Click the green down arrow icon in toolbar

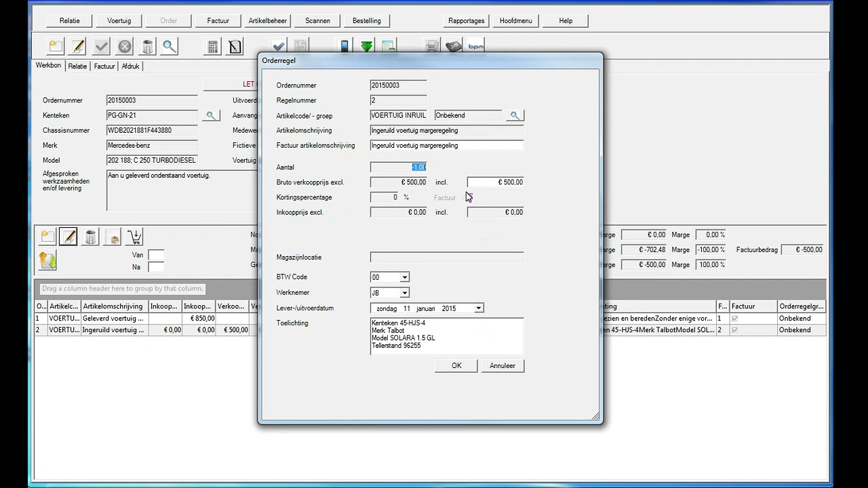(367, 45)
